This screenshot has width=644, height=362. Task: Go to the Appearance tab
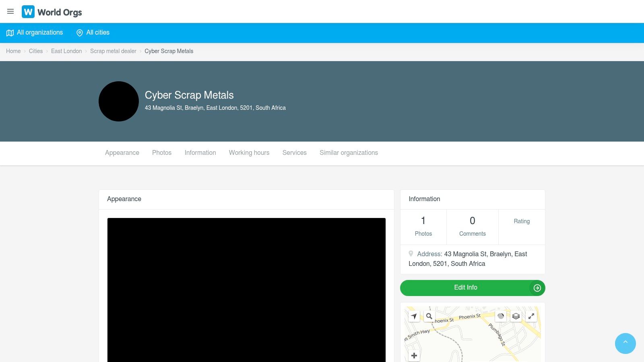click(x=122, y=153)
